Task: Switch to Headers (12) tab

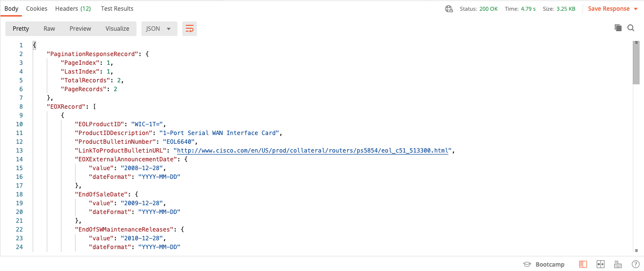Action: point(73,9)
